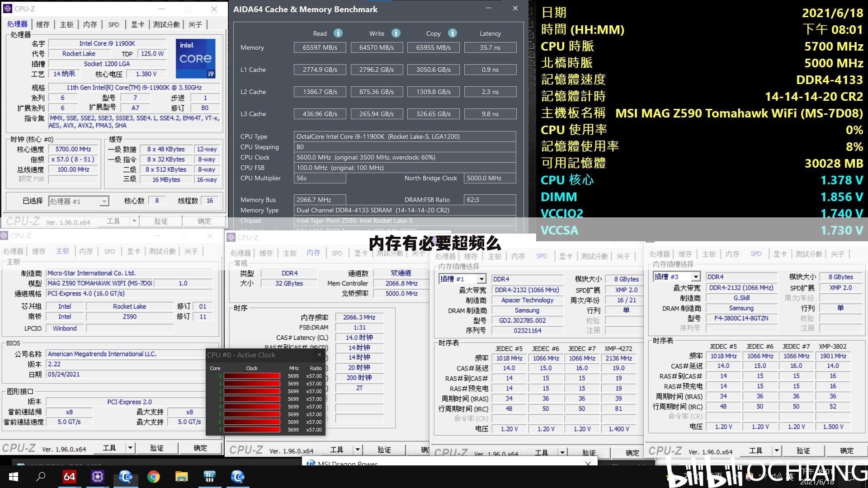Open File Explorer from the taskbar

182,477
